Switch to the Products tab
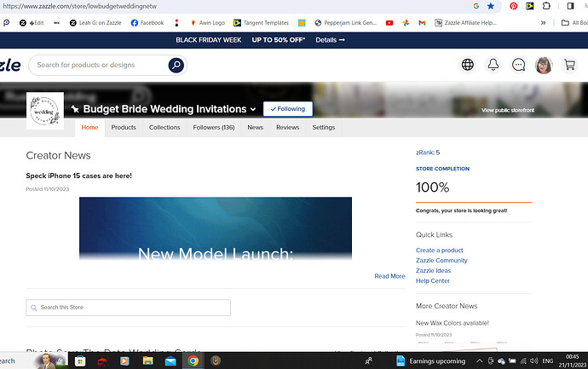 124,128
